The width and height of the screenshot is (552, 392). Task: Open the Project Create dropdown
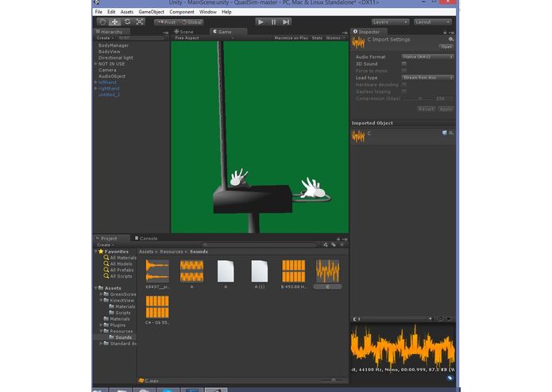[106, 244]
